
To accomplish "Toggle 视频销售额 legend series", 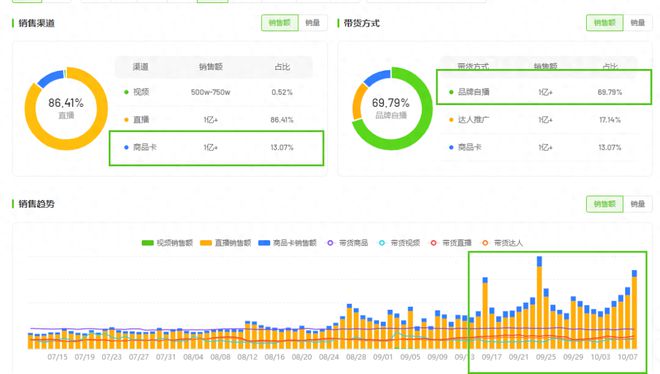I will (167, 243).
